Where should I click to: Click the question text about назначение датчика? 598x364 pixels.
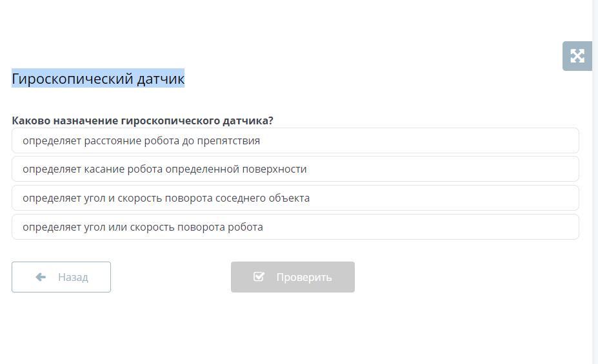[143, 120]
